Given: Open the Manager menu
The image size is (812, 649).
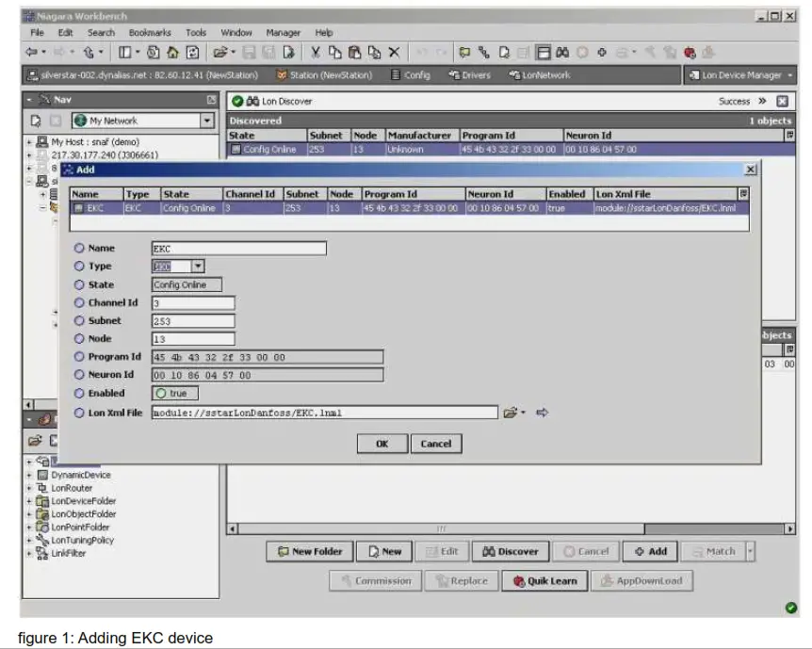Looking at the screenshot, I should click(x=283, y=32).
